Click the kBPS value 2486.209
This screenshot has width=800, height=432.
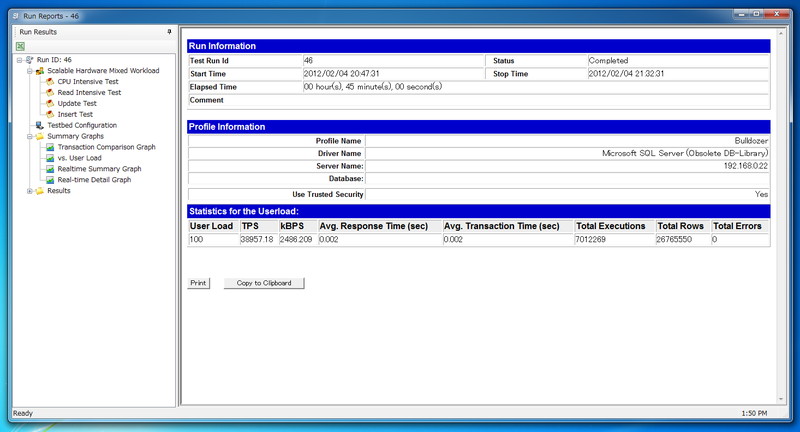(x=296, y=239)
